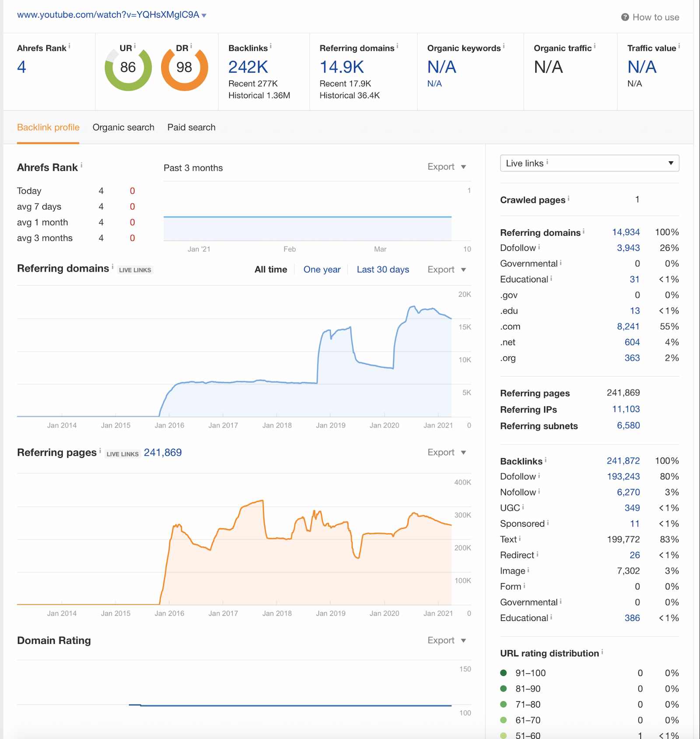Screen dimensions: 700x739
Task: Click info icon beside Organic keywords
Action: [x=504, y=46]
